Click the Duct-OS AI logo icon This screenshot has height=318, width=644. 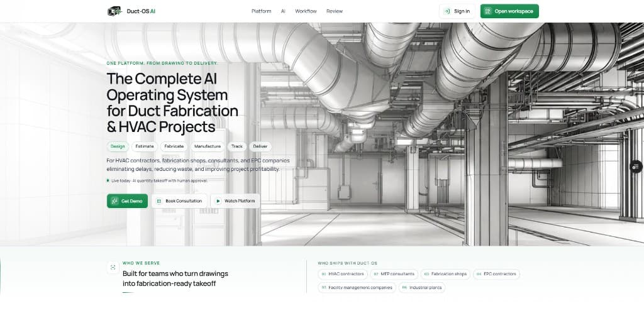[114, 11]
